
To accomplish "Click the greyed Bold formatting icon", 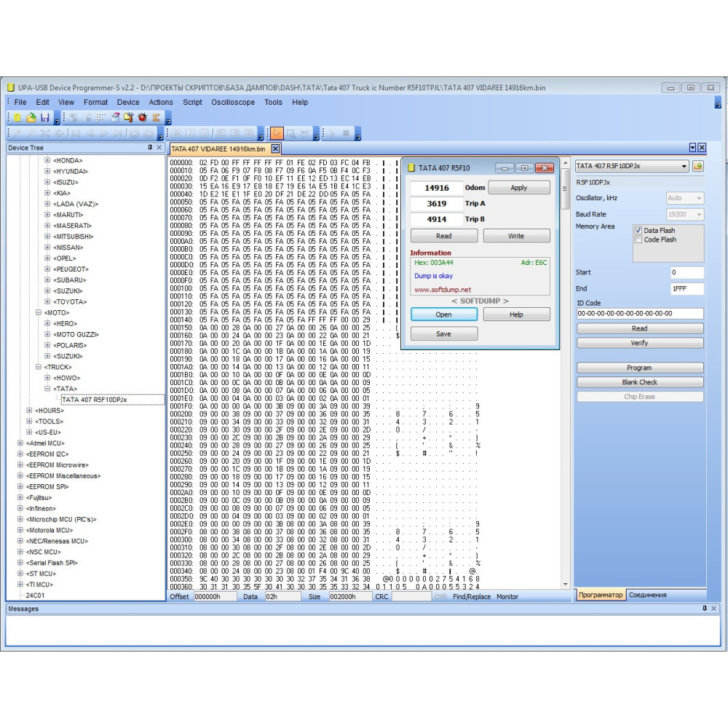I will pos(176,134).
